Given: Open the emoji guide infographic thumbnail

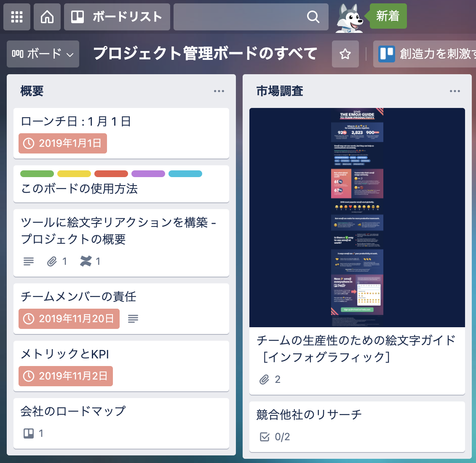Looking at the screenshot, I should point(357,218).
